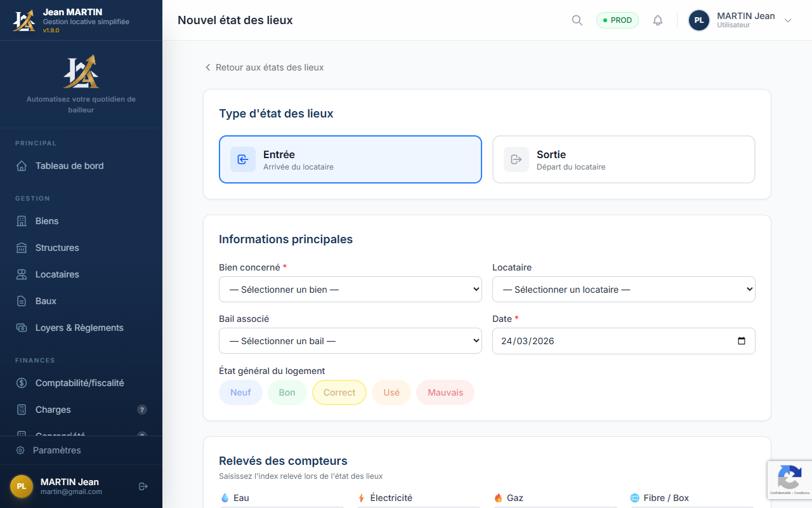Select the Entrée état des lieux type
Image resolution: width=812 pixels, height=508 pixels.
(x=350, y=159)
